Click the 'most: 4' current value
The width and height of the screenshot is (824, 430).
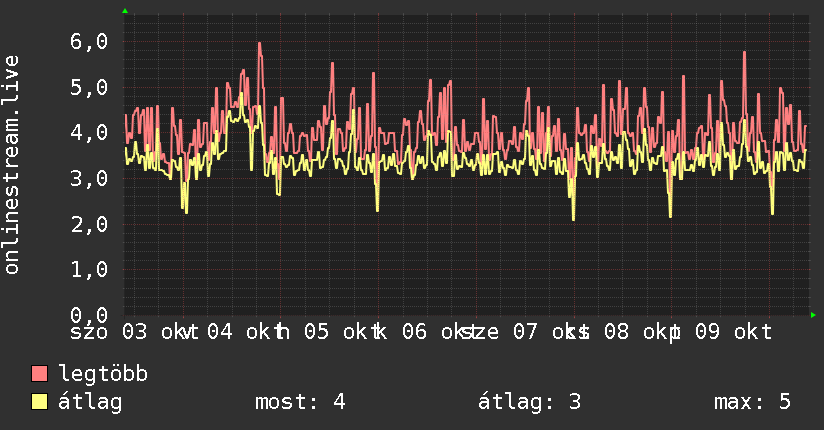click(300, 402)
